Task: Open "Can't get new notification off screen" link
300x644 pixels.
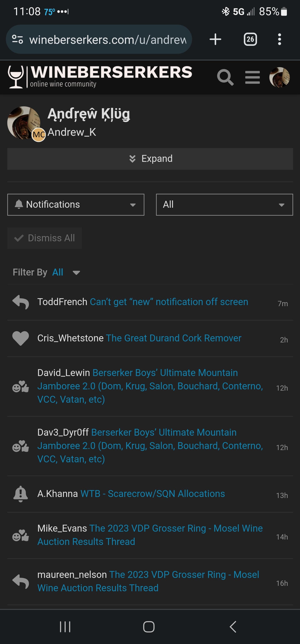Action: click(x=169, y=302)
